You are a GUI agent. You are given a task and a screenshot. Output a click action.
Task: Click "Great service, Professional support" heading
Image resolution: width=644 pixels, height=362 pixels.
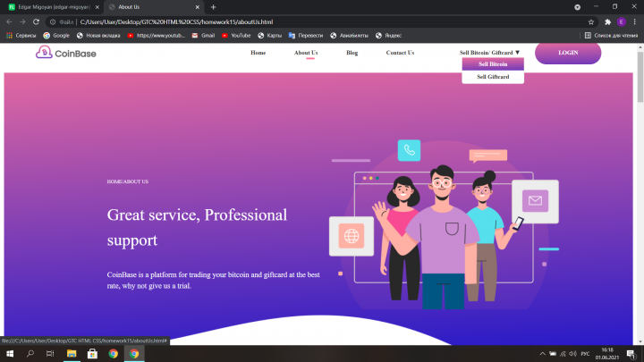click(197, 227)
